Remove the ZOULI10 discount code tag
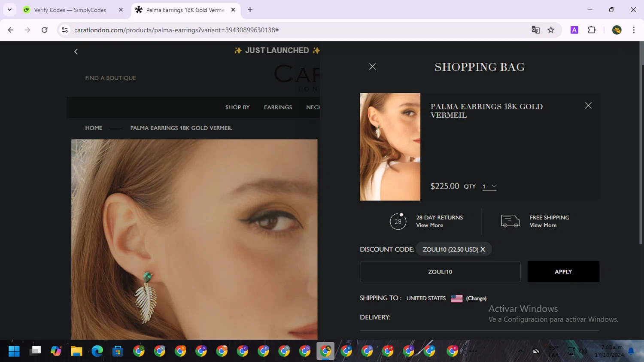This screenshot has height=362, width=644. 483,249
